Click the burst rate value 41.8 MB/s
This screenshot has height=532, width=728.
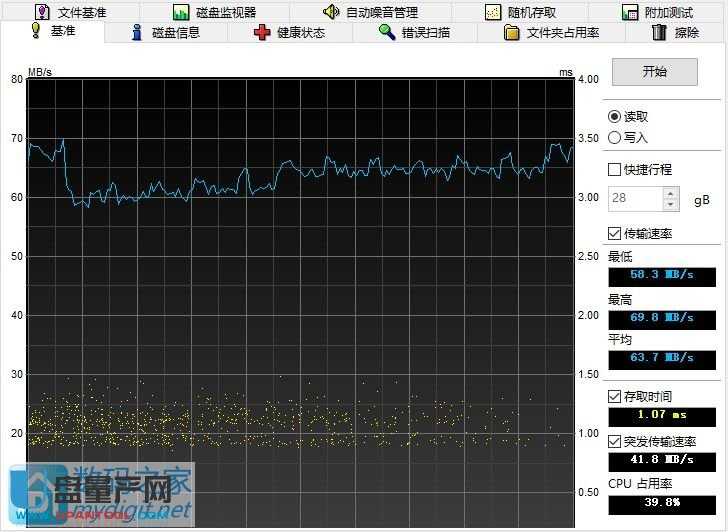pyautogui.click(x=662, y=462)
